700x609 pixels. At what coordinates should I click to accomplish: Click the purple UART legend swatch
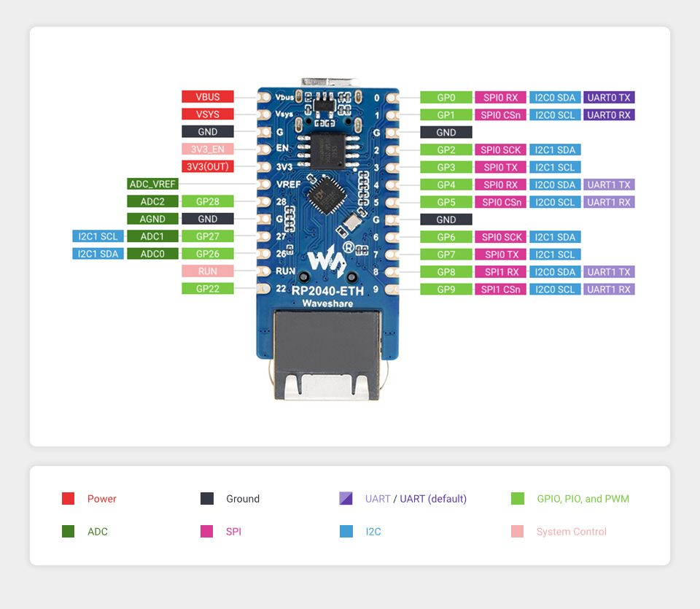pos(346,499)
